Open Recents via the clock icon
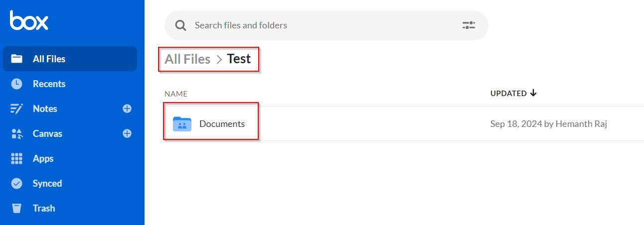Viewport: 644px width, 225px height. point(17,84)
